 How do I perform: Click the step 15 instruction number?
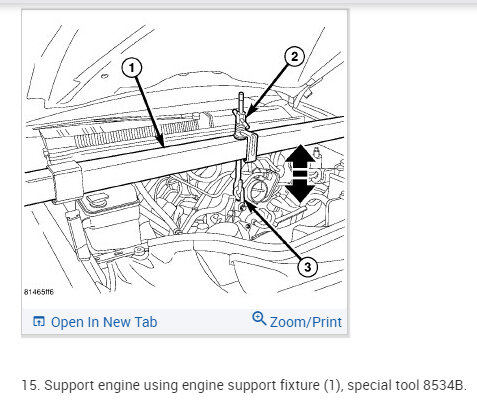tap(31, 385)
